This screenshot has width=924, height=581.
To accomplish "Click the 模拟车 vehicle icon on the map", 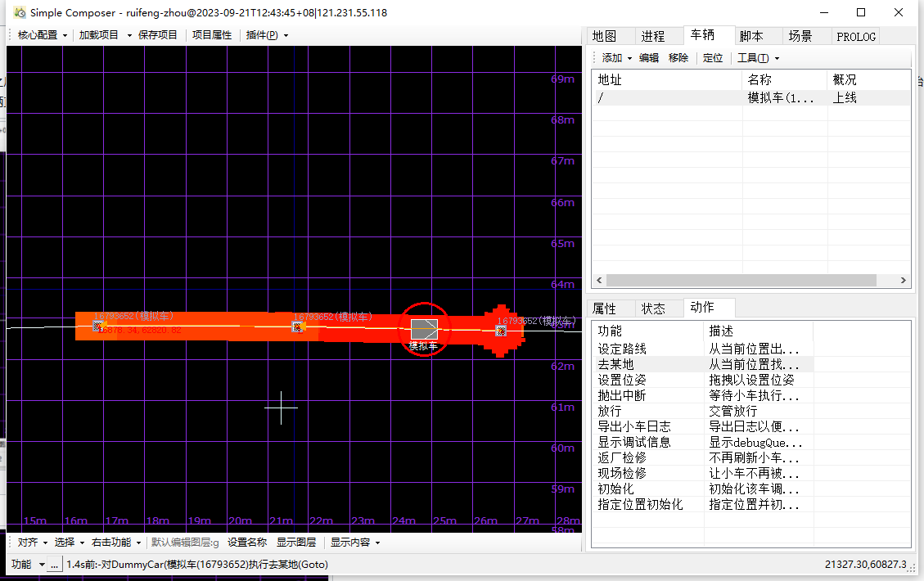I will [423, 329].
